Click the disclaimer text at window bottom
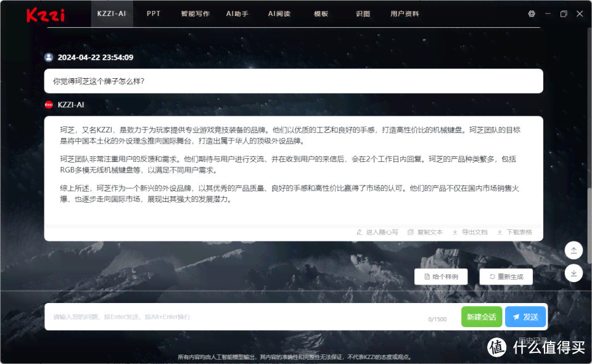Viewport: 592px width, 364px height. point(295,357)
